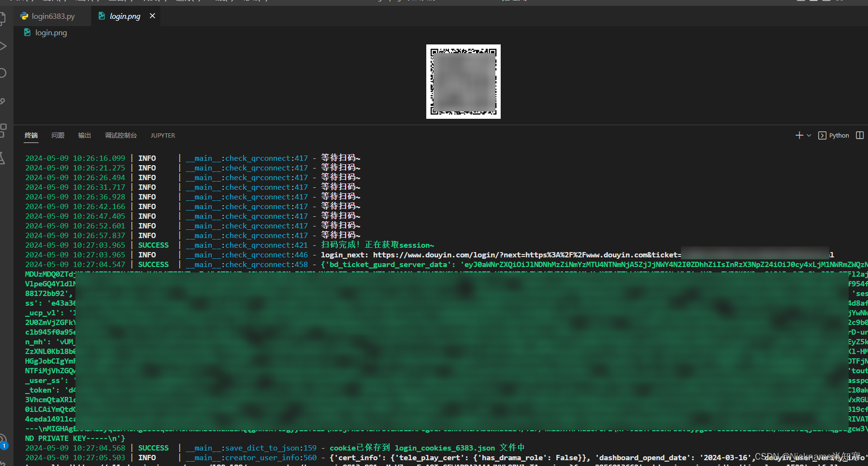Screen dimensions: 868x466
Task: Open Source Control in activity bar
Action: tap(3, 101)
